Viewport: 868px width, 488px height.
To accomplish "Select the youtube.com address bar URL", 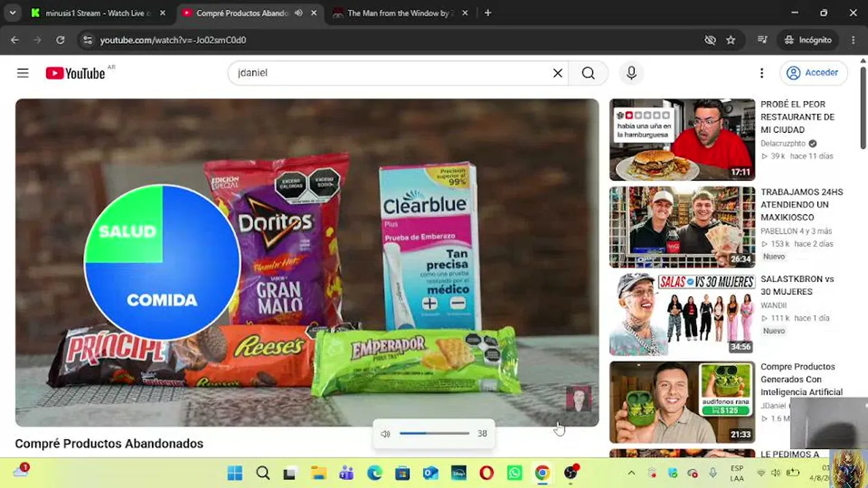I will 173,40.
